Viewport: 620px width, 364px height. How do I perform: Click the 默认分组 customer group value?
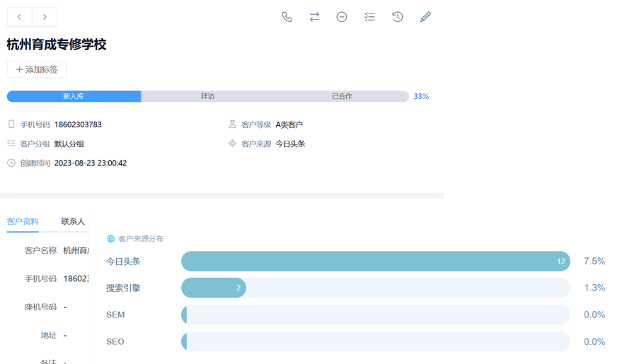[69, 144]
